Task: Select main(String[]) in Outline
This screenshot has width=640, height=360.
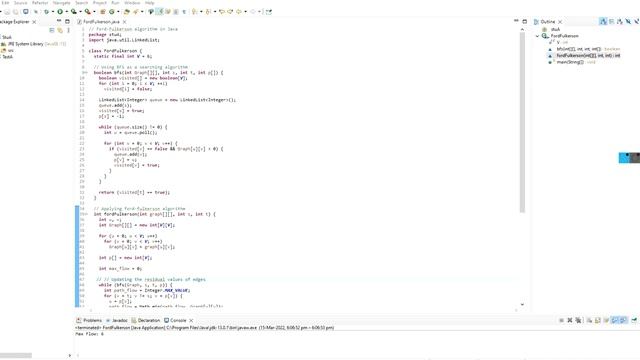Action: pos(572,62)
